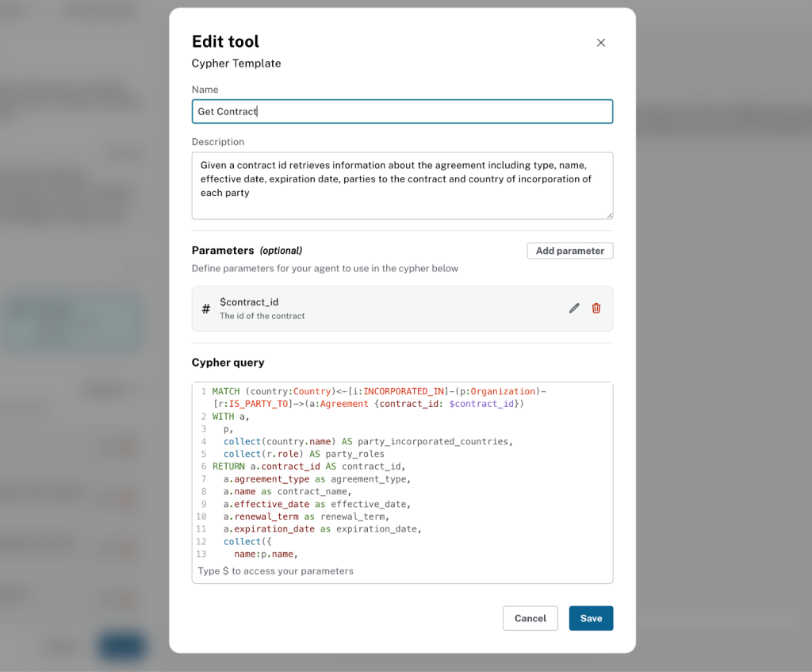The image size is (812, 672).
Task: Click 'The id of the contract' description
Action: (262, 316)
